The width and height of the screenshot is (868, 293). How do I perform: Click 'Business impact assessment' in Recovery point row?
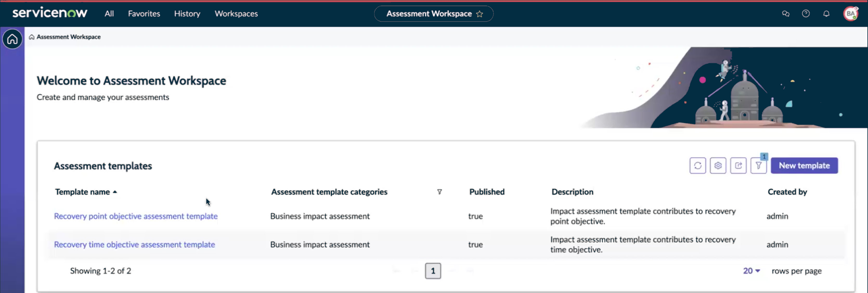[x=320, y=216]
